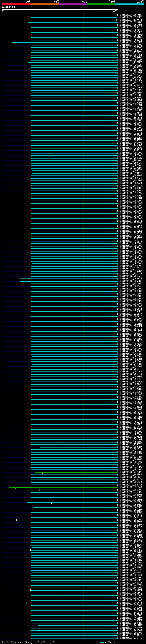Open hit UniRef100_B4FFZ6
The image size is (146, 644).
click(x=131, y=75)
